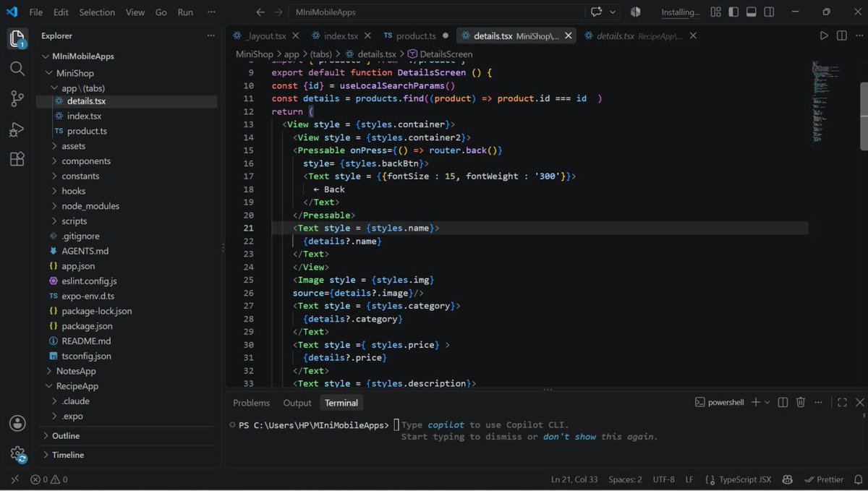868x491 pixels.
Task: Click the Copilot status icon in status bar
Action: tap(787, 479)
